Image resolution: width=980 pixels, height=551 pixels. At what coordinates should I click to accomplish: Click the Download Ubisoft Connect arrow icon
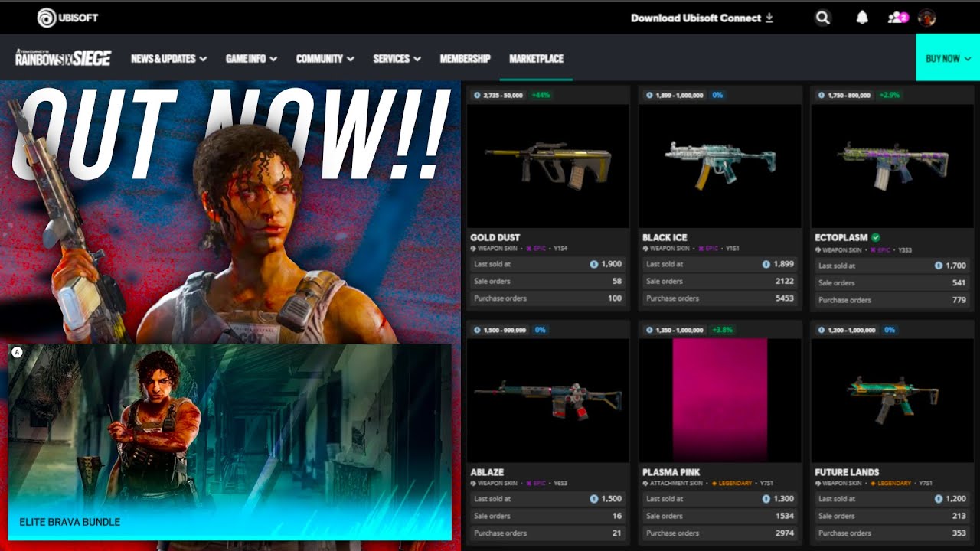tap(769, 18)
